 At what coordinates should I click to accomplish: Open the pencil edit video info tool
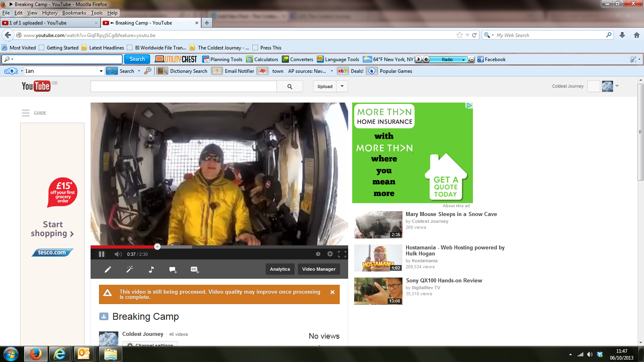108,269
